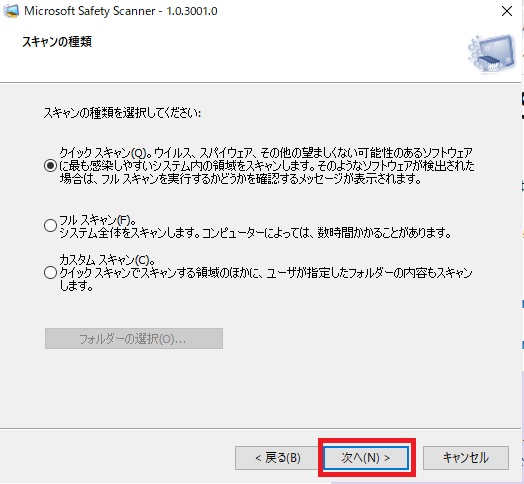Click the クイック スキャン(Q) label text
524x484 pixels.
point(103,153)
